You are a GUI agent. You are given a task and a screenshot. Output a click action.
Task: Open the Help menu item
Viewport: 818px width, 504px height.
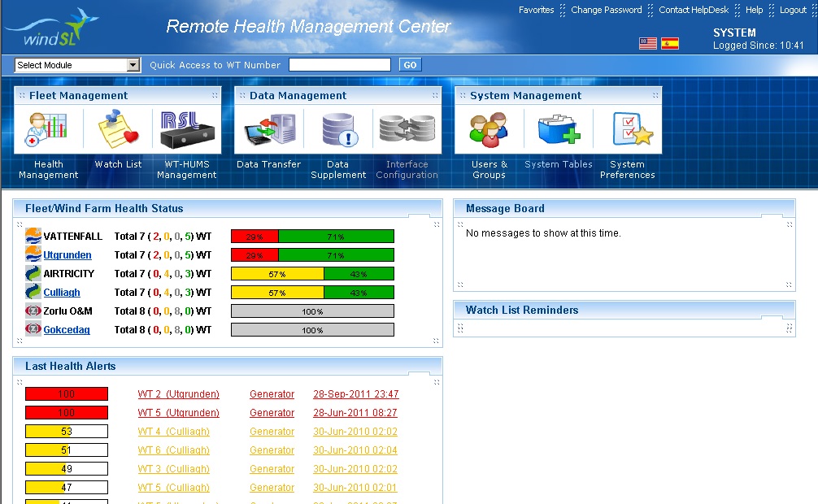754,10
